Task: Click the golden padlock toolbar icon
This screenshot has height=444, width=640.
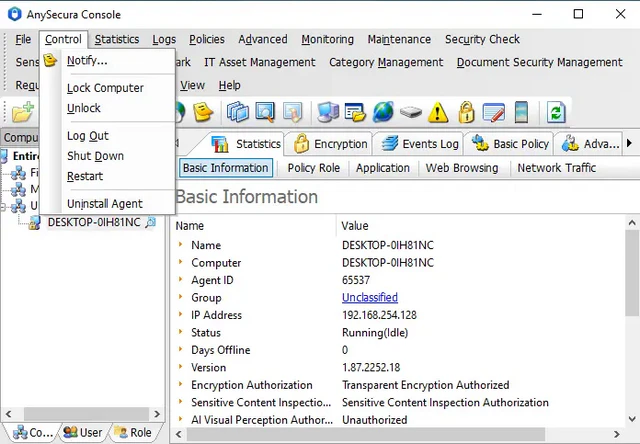Action: pos(466,112)
